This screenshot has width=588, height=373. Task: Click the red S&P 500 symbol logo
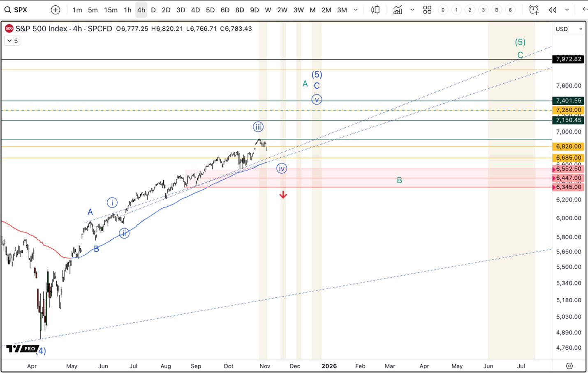coord(9,28)
